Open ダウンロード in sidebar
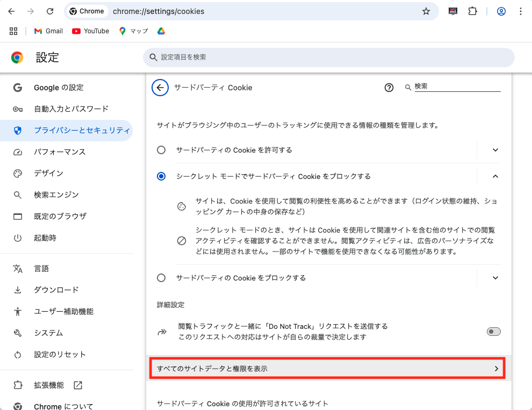Image resolution: width=532 pixels, height=410 pixels. 67,290
